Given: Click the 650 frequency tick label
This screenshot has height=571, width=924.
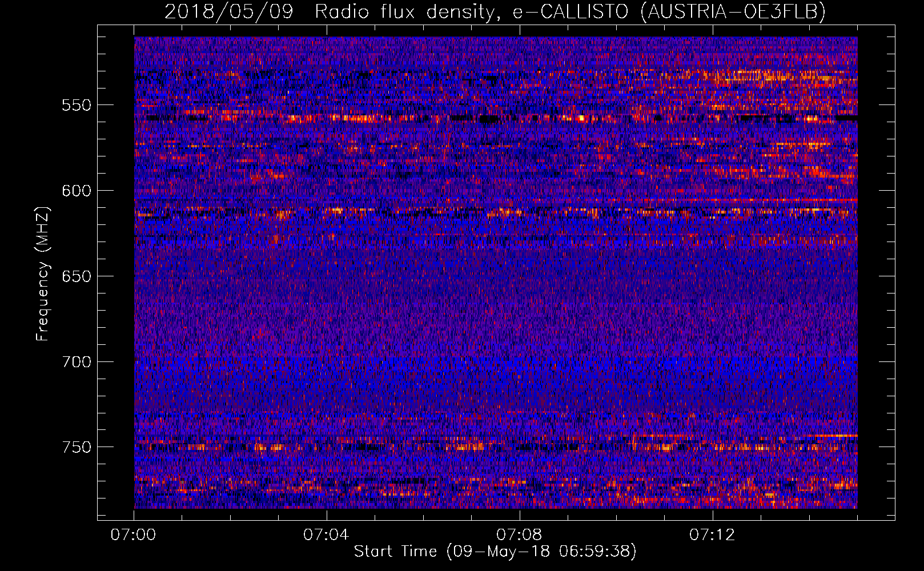Looking at the screenshot, I should [x=77, y=277].
